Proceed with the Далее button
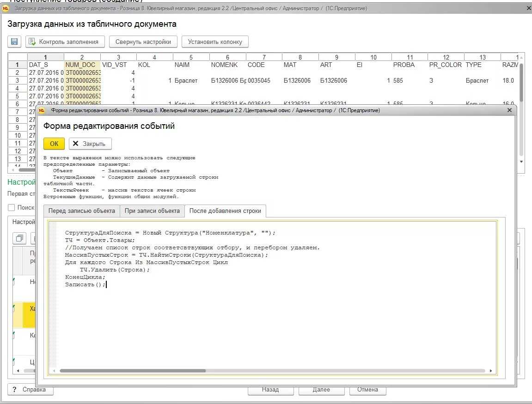This screenshot has height=404, width=532. coord(321,390)
